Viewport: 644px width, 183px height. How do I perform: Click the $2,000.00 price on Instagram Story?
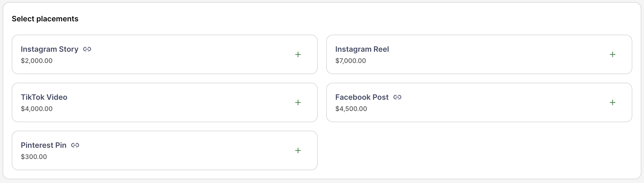point(37,61)
